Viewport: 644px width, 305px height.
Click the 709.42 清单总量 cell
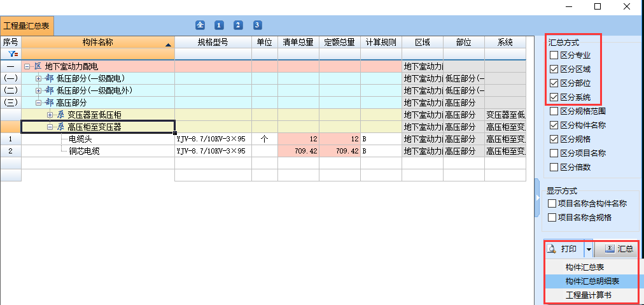[x=298, y=152]
